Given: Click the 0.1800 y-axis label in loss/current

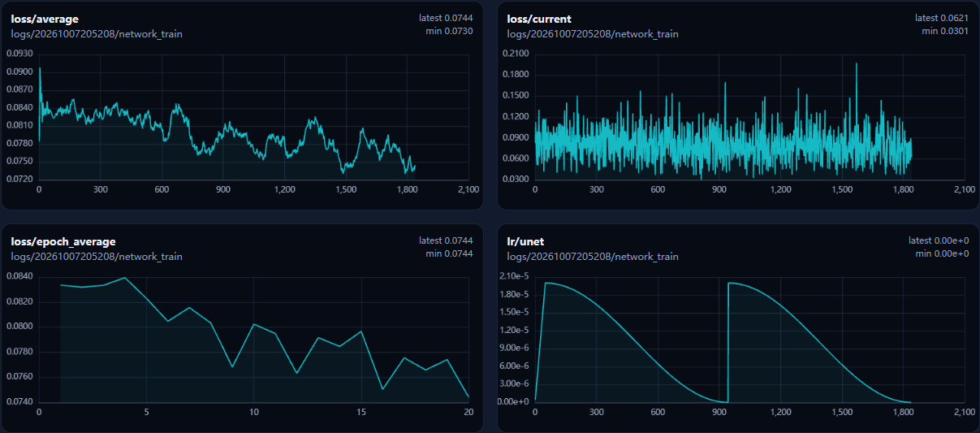Looking at the screenshot, I should (516, 75).
